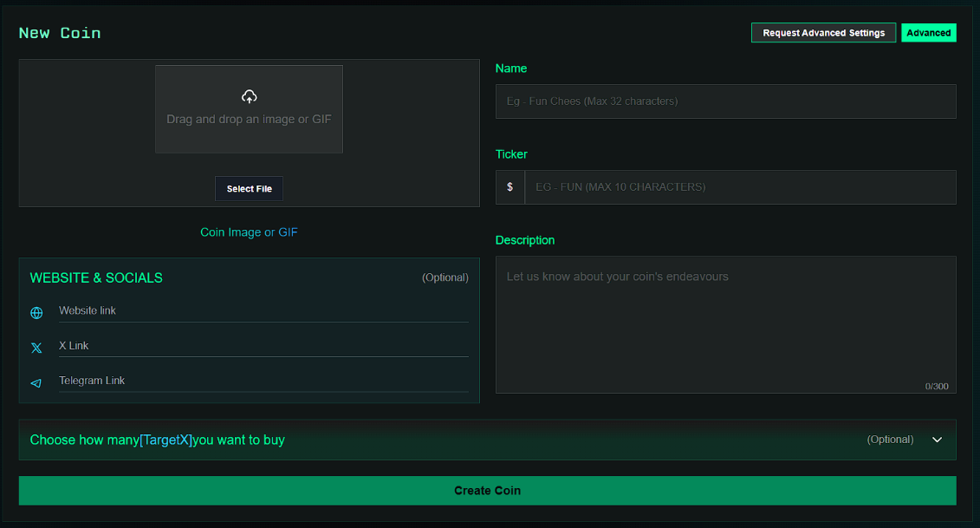Click the X social media icon

(36, 348)
